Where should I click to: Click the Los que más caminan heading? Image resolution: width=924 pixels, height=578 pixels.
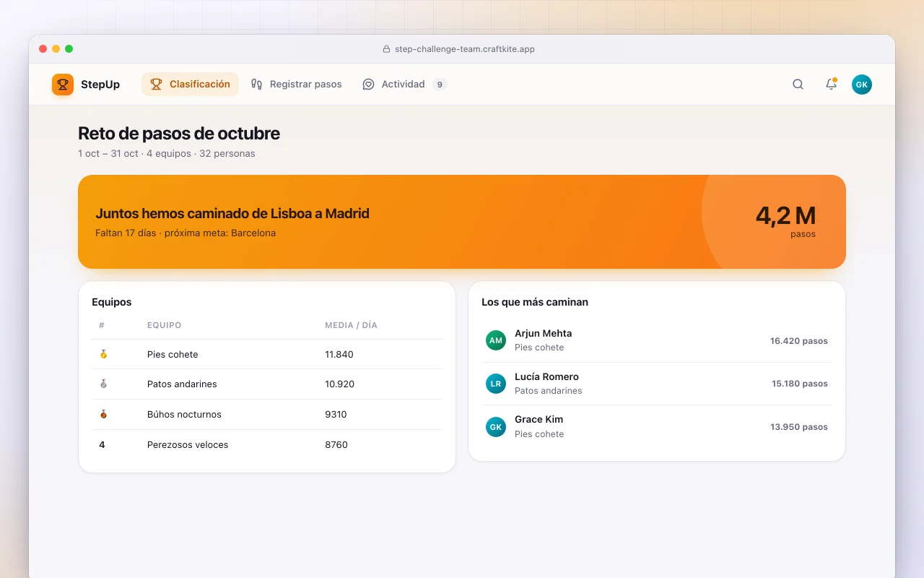point(535,302)
